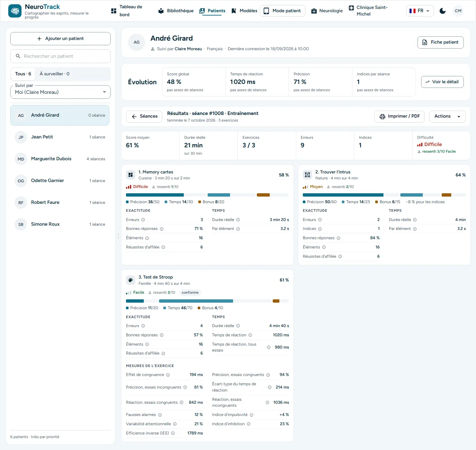This screenshot has height=450, width=476.
Task: Click the Trouver l'intrus exercise icon
Action: pyautogui.click(x=307, y=175)
